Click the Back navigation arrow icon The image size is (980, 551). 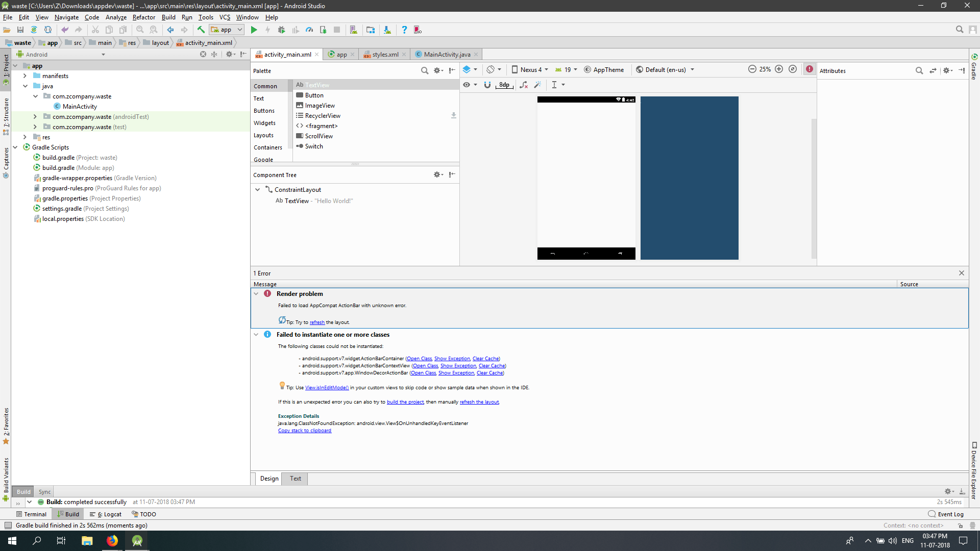coord(170,30)
